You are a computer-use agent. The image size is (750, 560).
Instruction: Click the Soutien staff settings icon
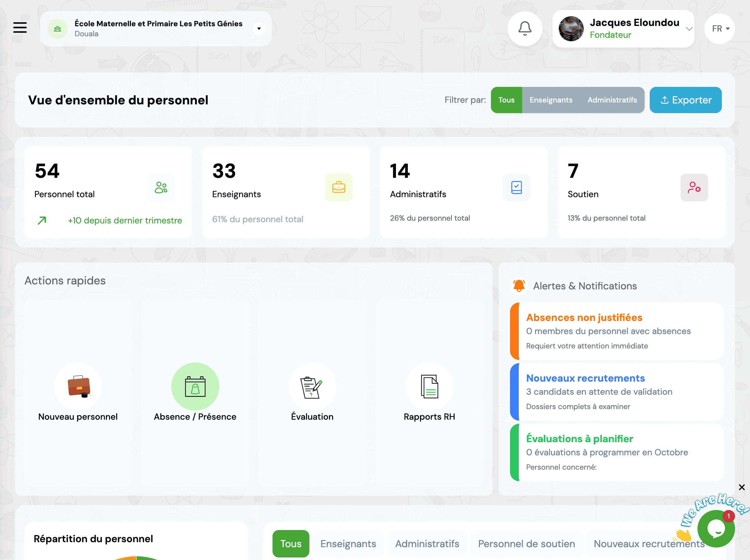694,187
